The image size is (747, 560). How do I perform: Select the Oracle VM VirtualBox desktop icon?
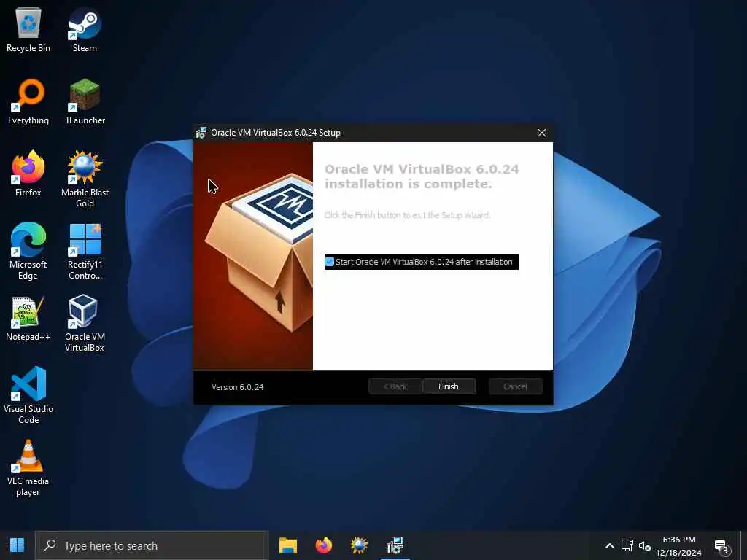pos(85,324)
